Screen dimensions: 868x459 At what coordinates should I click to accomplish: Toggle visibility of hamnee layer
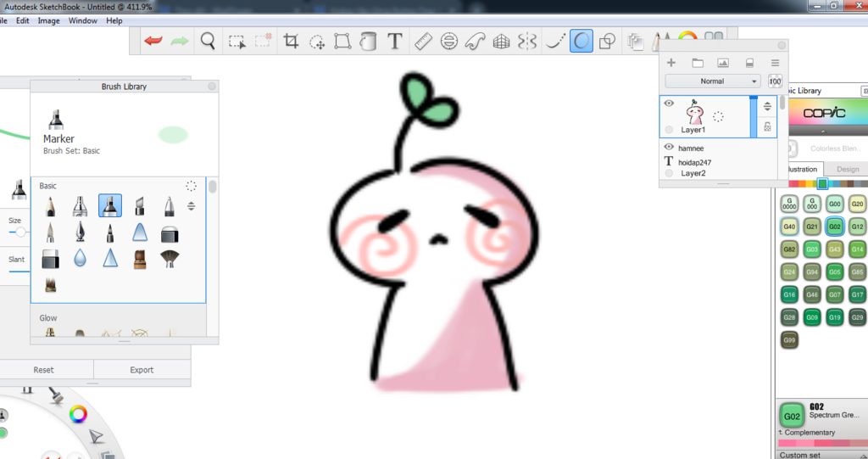[669, 148]
